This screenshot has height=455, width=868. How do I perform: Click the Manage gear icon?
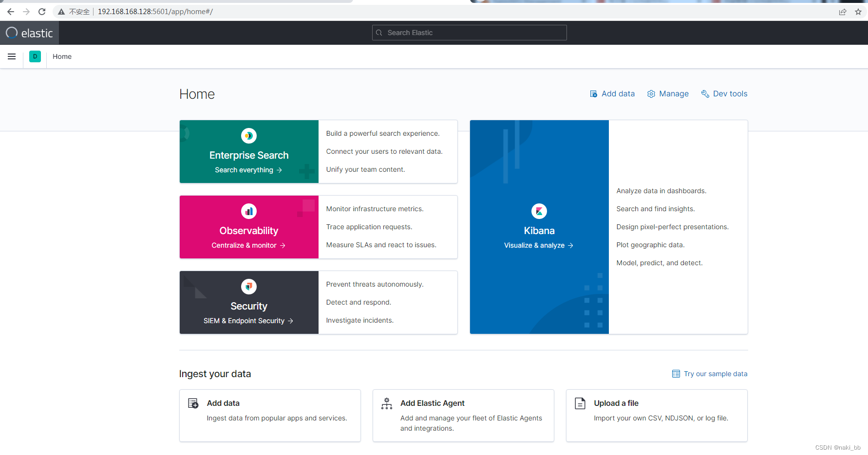tap(651, 93)
